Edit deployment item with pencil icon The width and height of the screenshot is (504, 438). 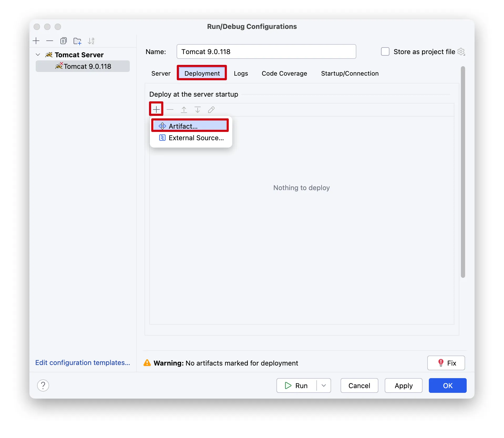211,109
